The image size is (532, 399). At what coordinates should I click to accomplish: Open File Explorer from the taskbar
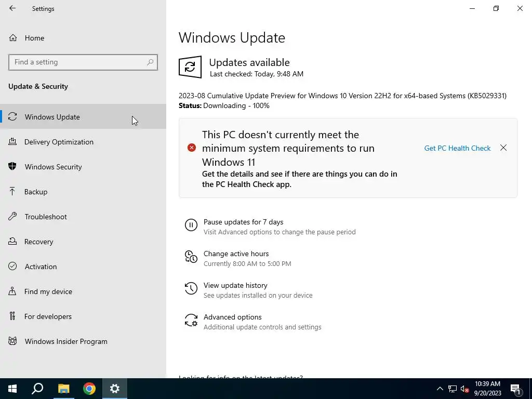coord(63,389)
